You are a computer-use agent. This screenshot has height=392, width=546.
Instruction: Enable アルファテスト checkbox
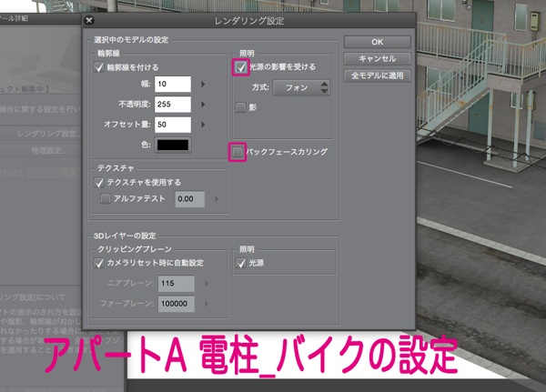pos(106,199)
